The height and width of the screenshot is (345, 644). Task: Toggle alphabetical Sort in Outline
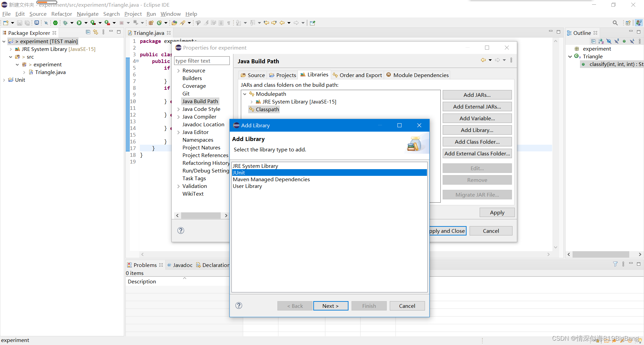pyautogui.click(x=601, y=41)
